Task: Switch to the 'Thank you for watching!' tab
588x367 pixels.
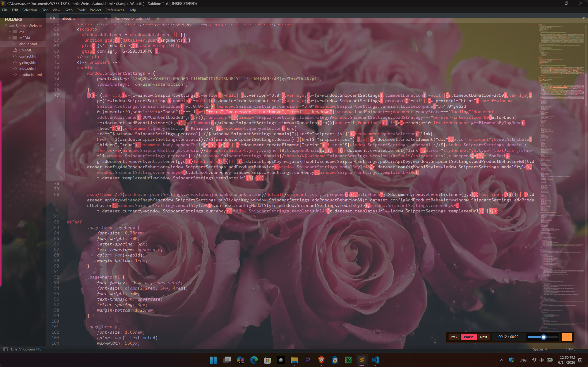Action: 132,18
